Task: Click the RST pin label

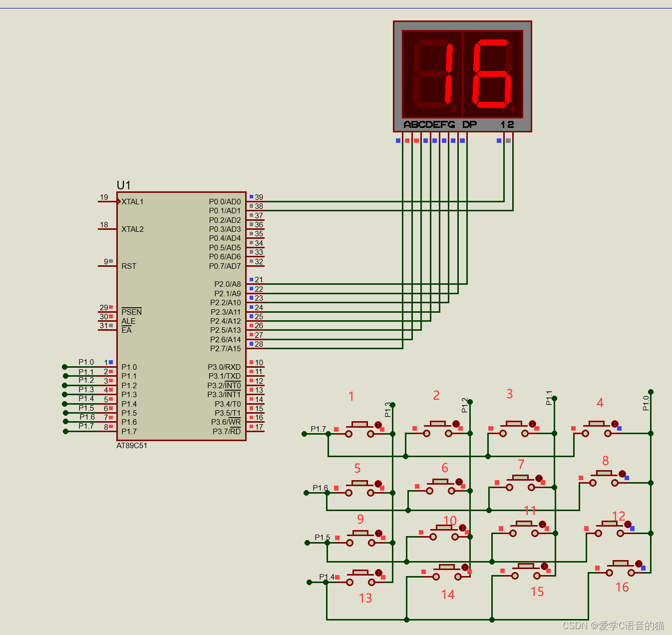Action: [x=129, y=266]
